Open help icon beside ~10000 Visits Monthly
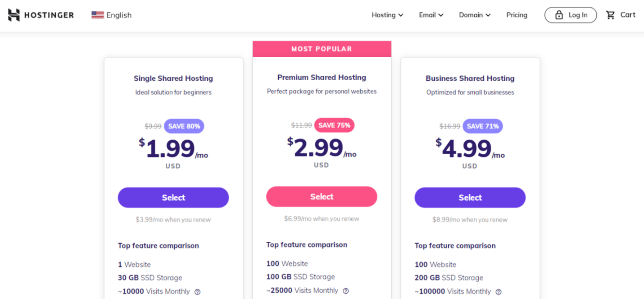The image size is (644, 299). [197, 292]
